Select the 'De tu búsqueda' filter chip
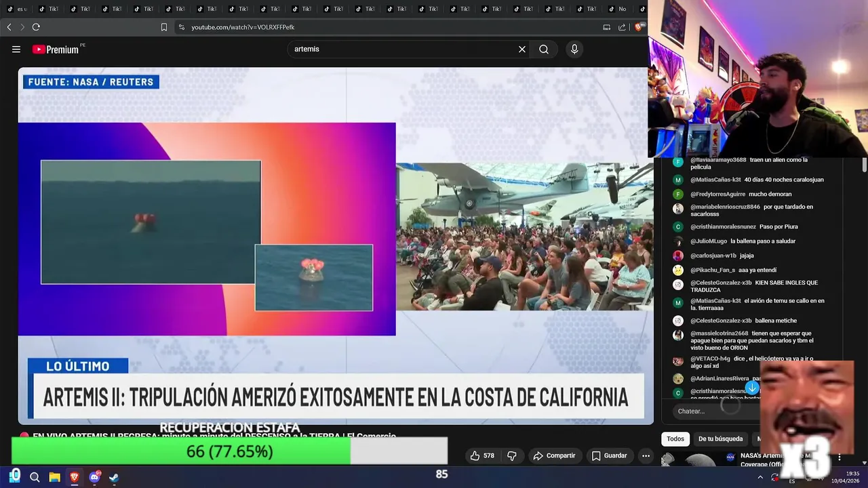This screenshot has width=868, height=488. 721,439
